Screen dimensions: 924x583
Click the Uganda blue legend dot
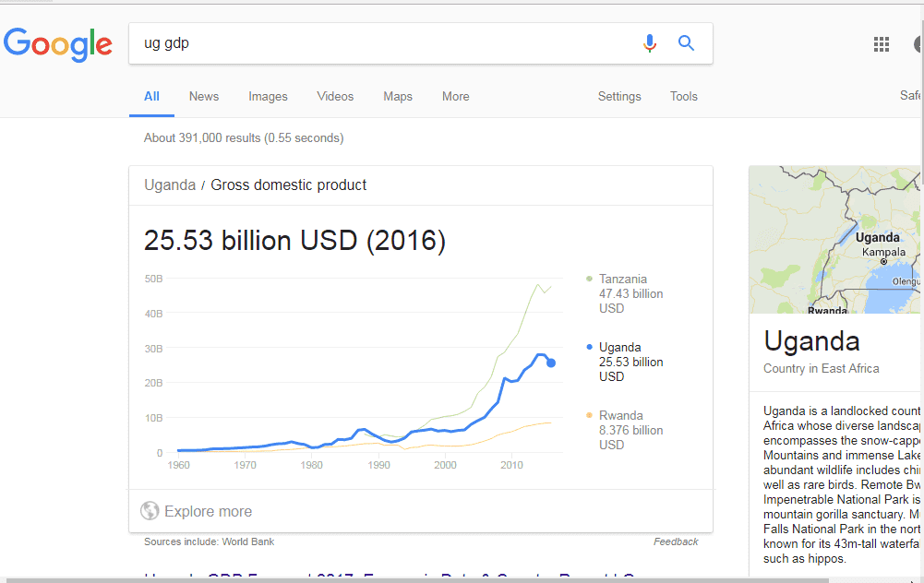[589, 347]
